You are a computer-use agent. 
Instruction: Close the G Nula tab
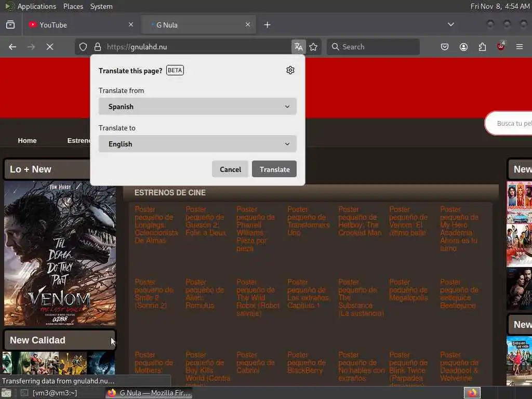248,24
